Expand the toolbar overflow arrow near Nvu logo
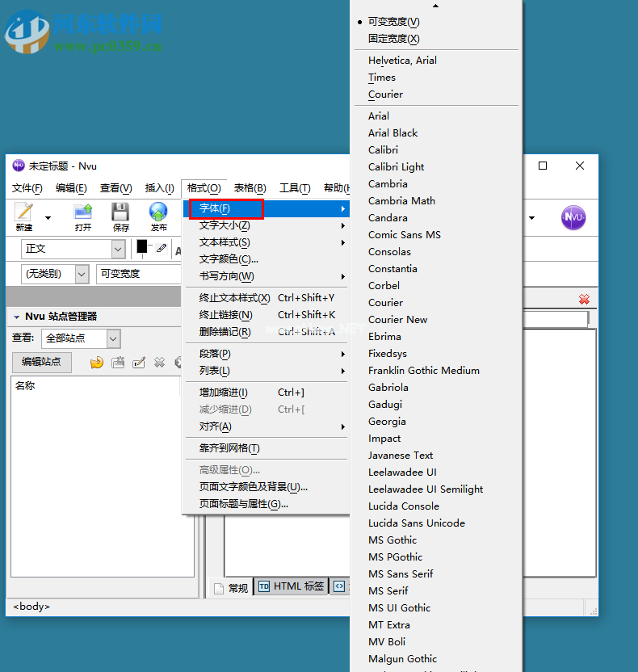Image resolution: width=638 pixels, height=672 pixels. point(531,218)
